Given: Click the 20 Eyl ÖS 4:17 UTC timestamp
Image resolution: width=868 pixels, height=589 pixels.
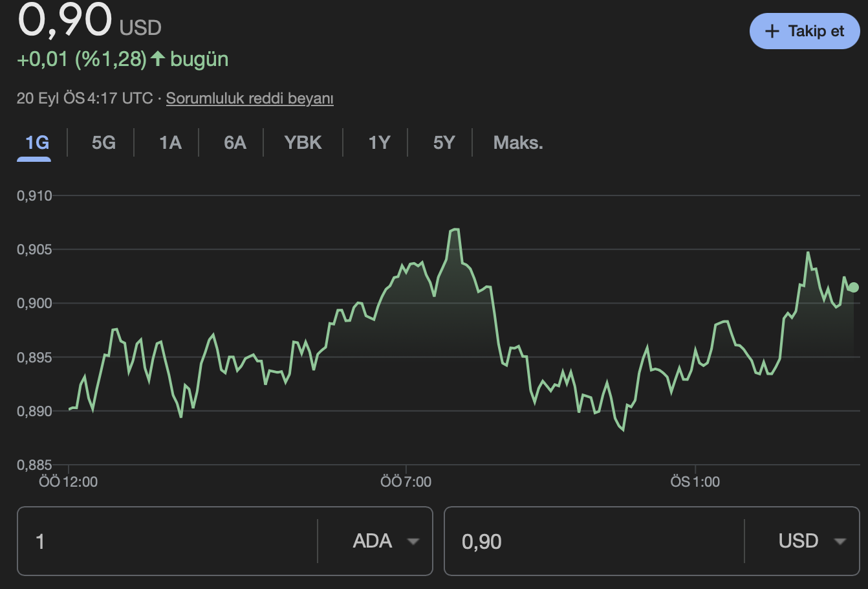Looking at the screenshot, I should point(85,98).
